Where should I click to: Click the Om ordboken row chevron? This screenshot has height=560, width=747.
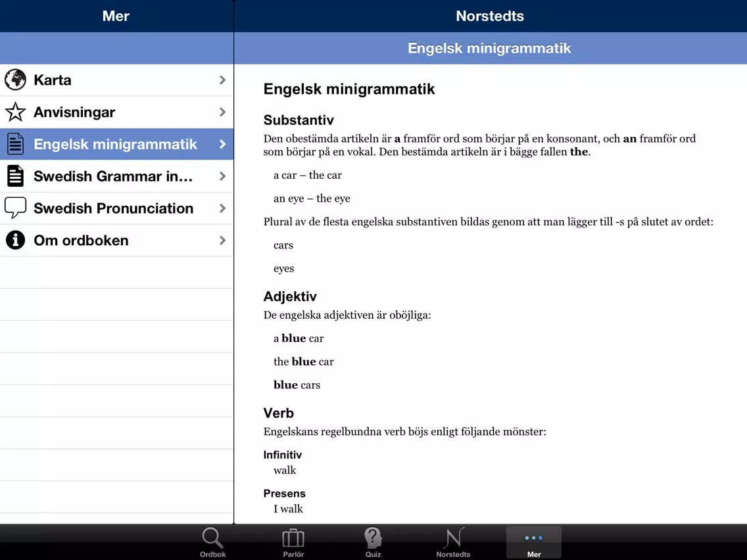[222, 240]
